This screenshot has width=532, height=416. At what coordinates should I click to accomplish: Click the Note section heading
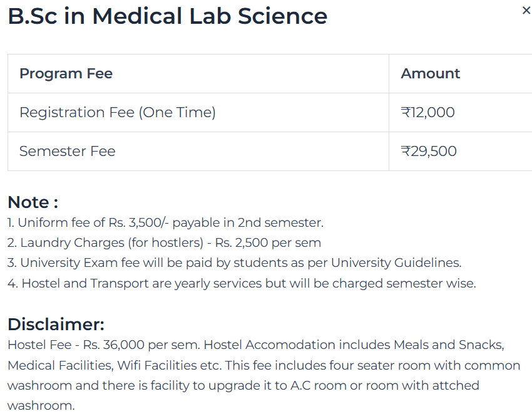tap(28, 202)
